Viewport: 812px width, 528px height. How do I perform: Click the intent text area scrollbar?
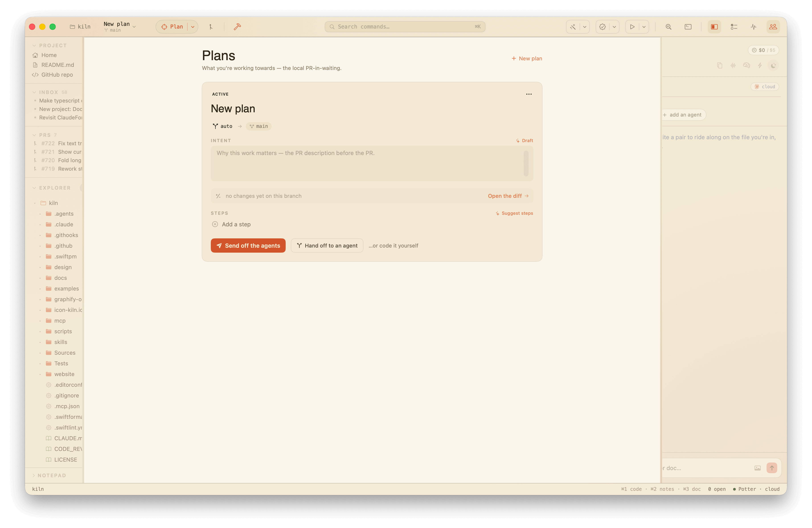[x=526, y=163]
